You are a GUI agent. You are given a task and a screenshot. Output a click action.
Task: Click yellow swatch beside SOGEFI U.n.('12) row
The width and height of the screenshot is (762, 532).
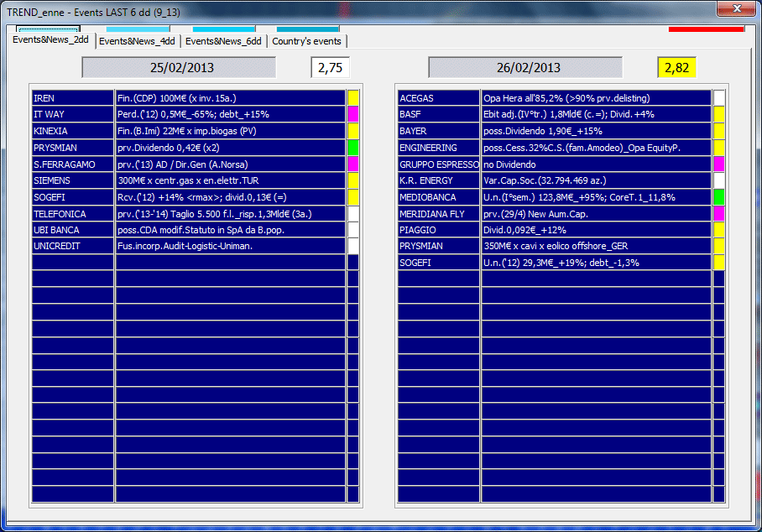(x=719, y=263)
